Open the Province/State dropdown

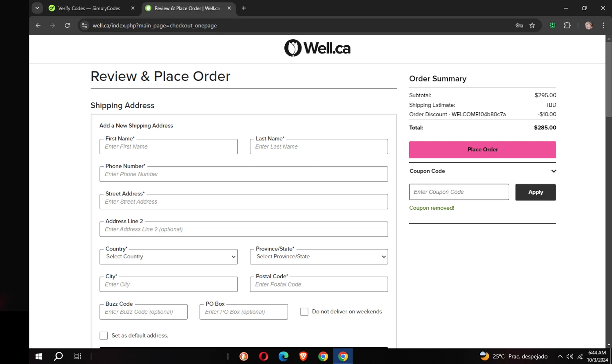pyautogui.click(x=319, y=257)
